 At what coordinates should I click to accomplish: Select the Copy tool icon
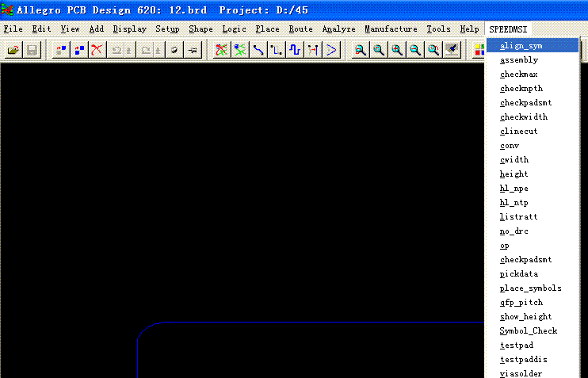[79, 50]
